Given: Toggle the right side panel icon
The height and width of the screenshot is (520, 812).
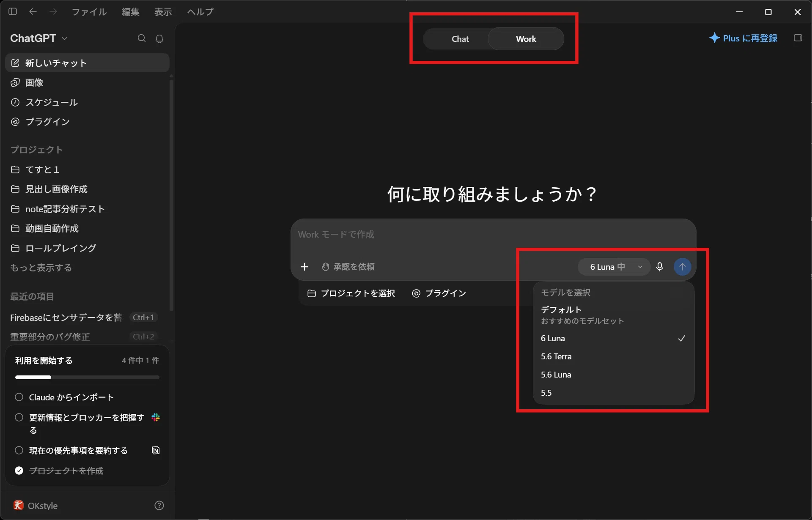Looking at the screenshot, I should click(798, 38).
